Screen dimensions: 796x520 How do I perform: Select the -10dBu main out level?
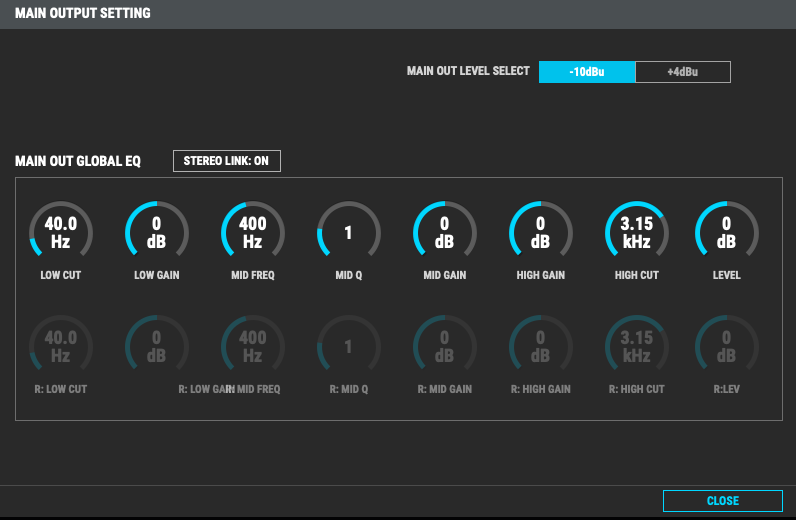tap(587, 72)
